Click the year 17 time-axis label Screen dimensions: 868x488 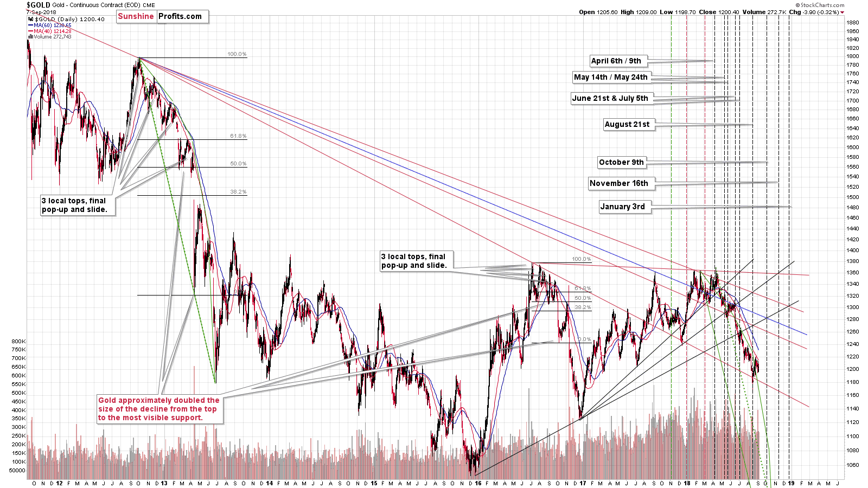583,483
